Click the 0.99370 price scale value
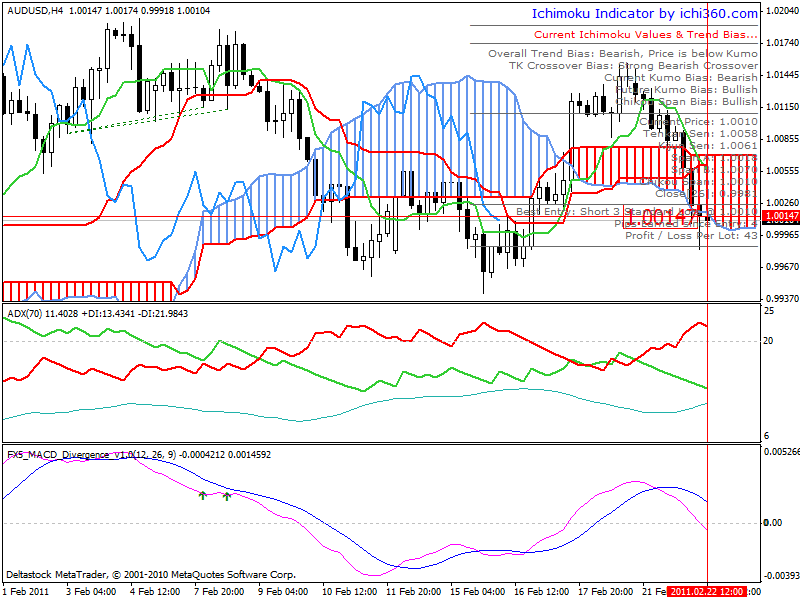 (x=783, y=298)
